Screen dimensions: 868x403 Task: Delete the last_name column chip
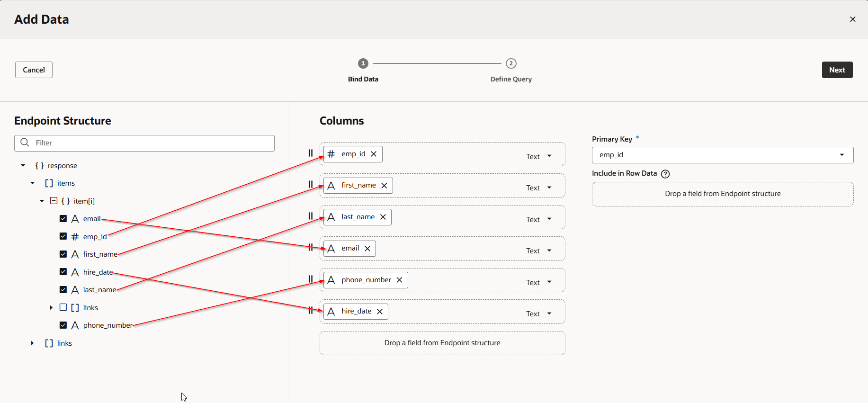coord(383,217)
